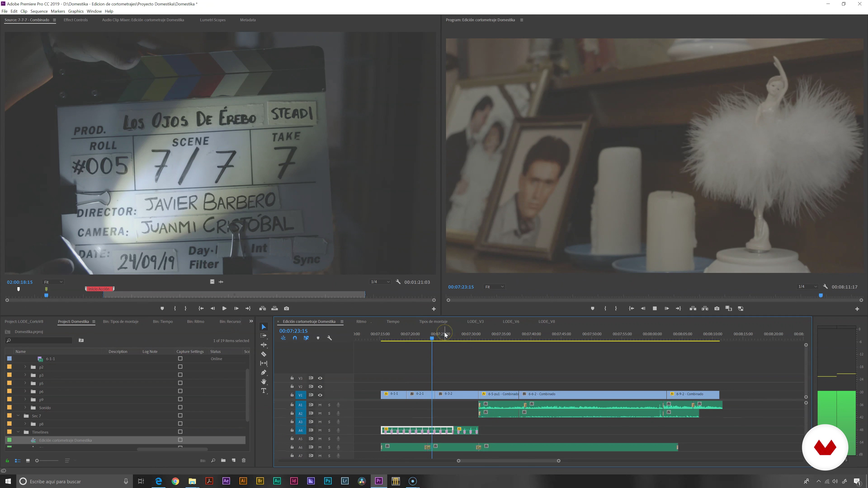Expand the Sonido bin folder
The height and width of the screenshot is (488, 868).
[x=25, y=408]
